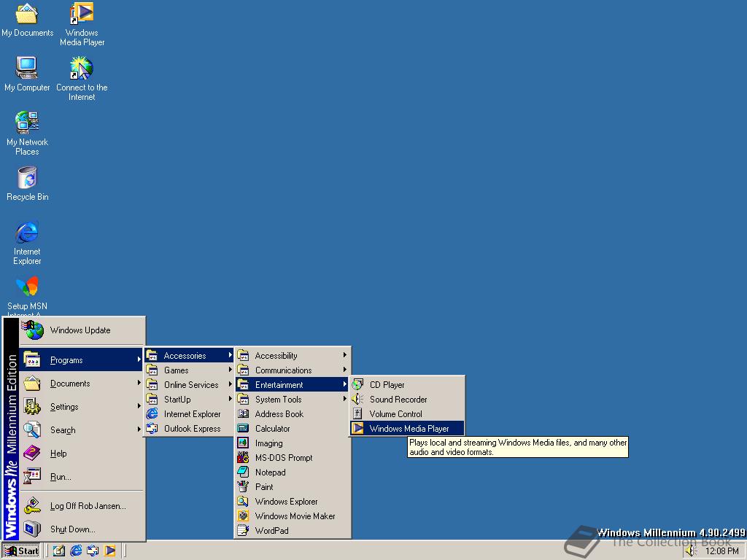Choose Shut Down... in Start menu
The height and width of the screenshot is (560, 747).
[x=82, y=529]
